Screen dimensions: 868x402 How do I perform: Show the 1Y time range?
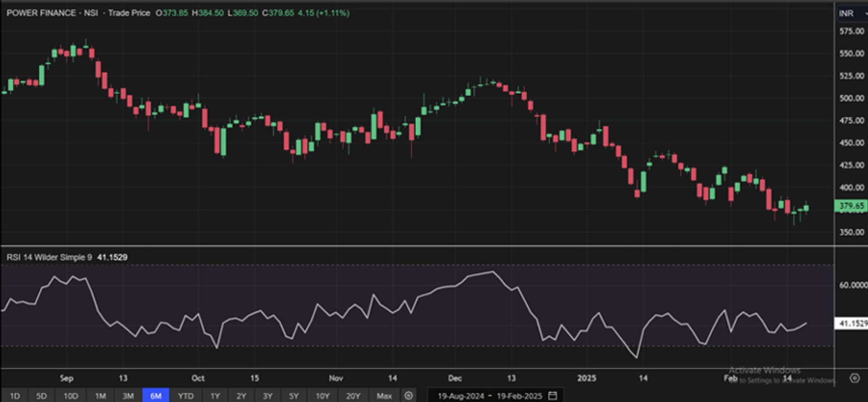pyautogui.click(x=215, y=396)
